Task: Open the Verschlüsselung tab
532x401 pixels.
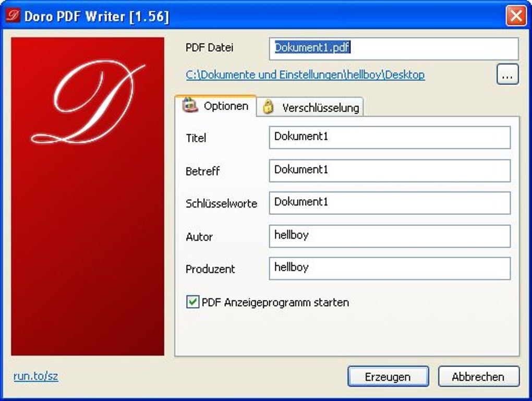Action: coord(310,107)
